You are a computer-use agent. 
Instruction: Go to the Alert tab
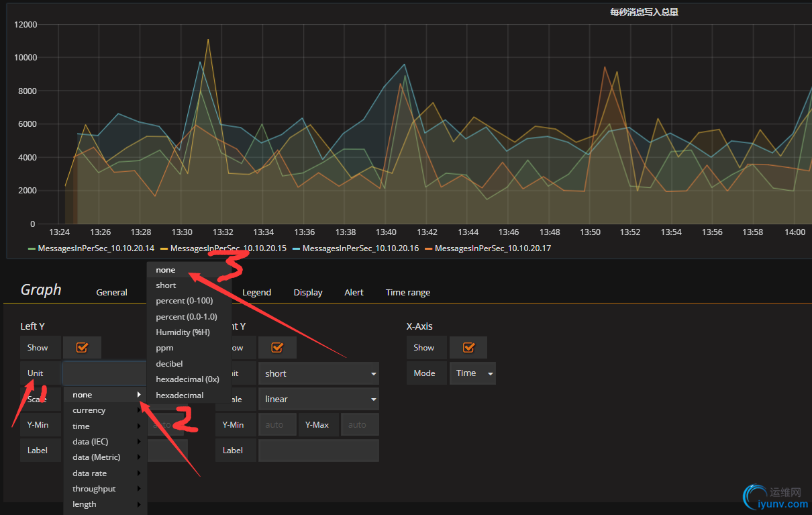click(354, 293)
